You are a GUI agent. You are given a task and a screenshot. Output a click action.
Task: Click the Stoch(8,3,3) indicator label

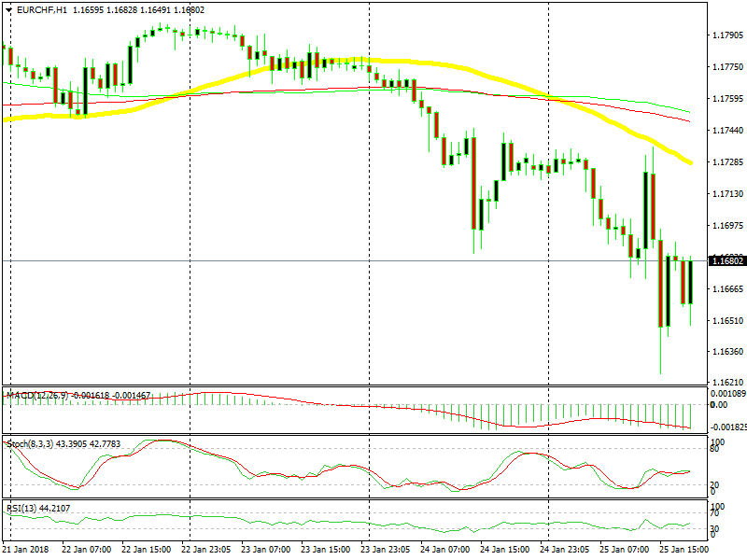click(x=30, y=444)
